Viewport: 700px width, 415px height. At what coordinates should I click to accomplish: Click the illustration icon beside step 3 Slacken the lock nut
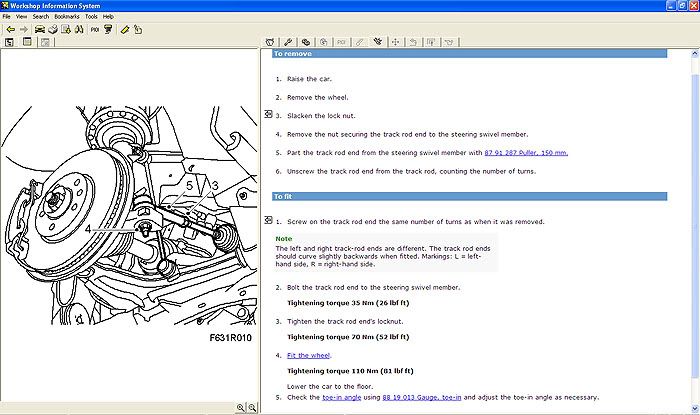tap(268, 114)
